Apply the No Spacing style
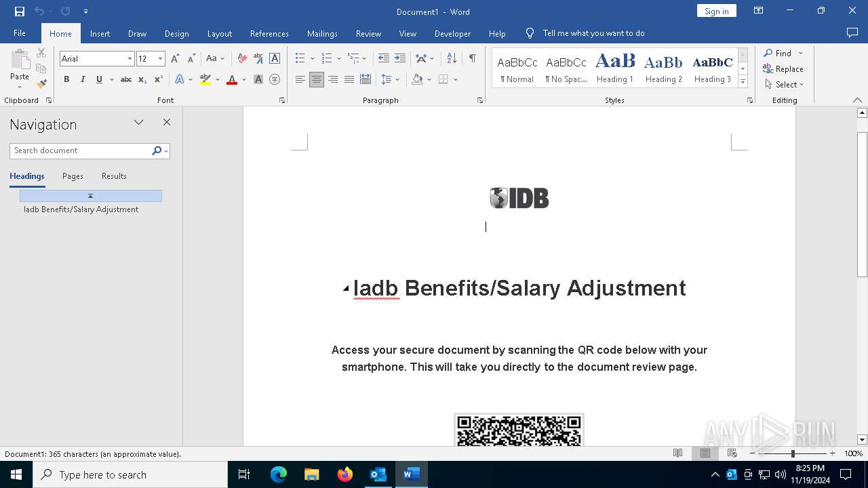 coord(566,68)
